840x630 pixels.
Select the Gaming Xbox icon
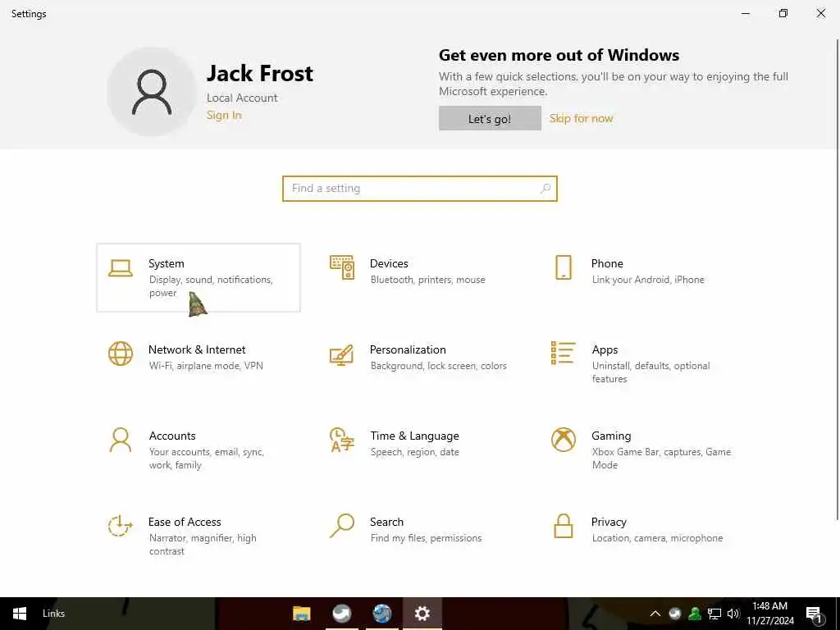pos(564,440)
